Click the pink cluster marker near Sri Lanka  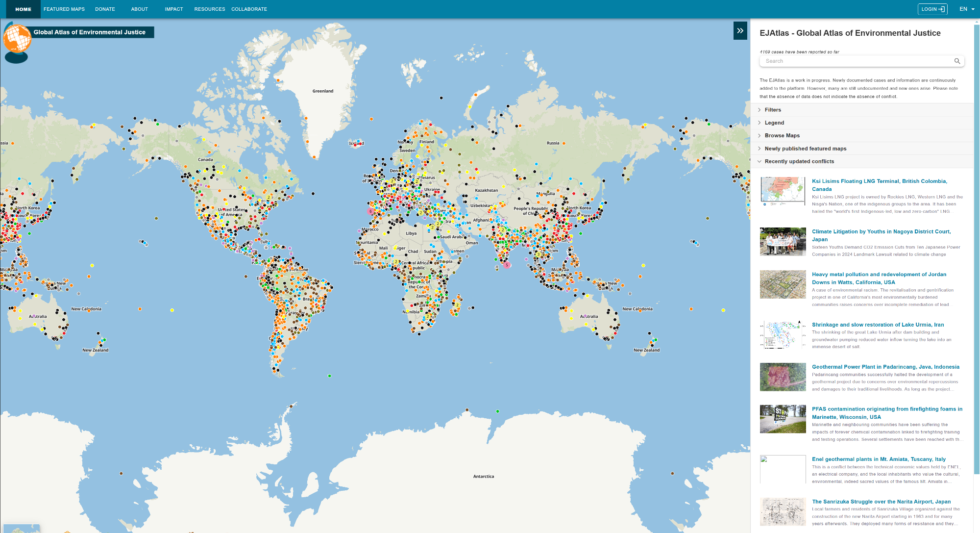click(x=507, y=265)
